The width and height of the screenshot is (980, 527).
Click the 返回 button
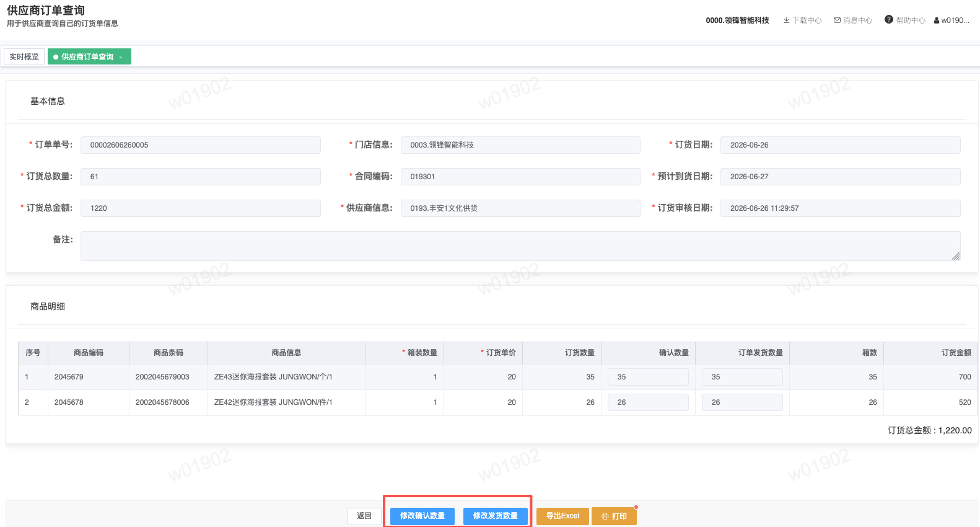(x=364, y=516)
